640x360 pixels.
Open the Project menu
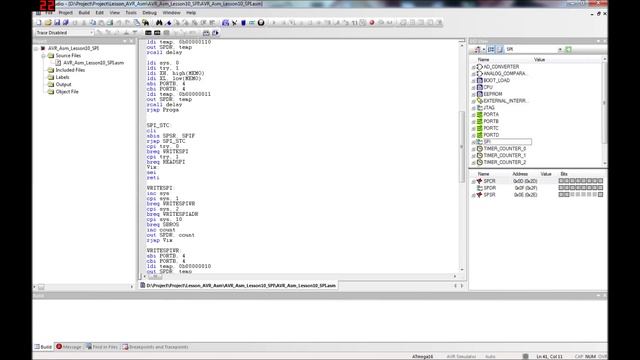tap(65, 13)
